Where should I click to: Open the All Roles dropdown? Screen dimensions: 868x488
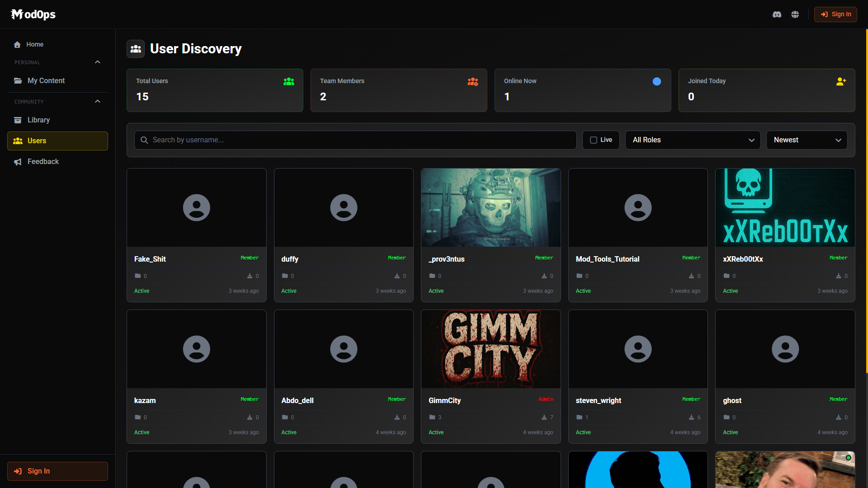tap(693, 140)
